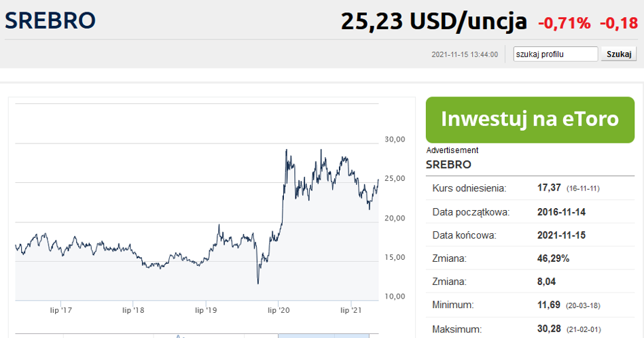Click the lip '17 axis label
Image resolution: width=644 pixels, height=338 pixels.
point(61,310)
